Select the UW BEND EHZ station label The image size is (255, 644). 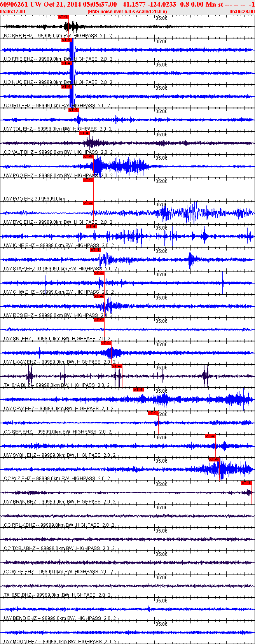click(x=59, y=618)
